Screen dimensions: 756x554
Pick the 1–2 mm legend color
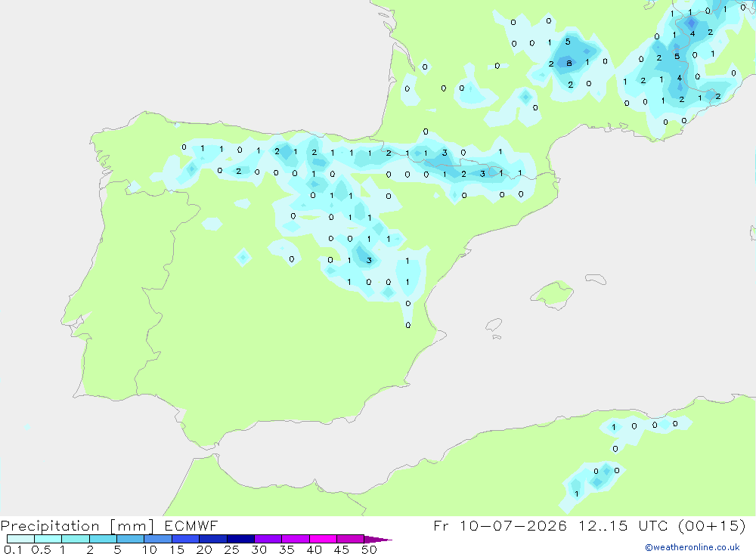pyautogui.click(x=75, y=539)
